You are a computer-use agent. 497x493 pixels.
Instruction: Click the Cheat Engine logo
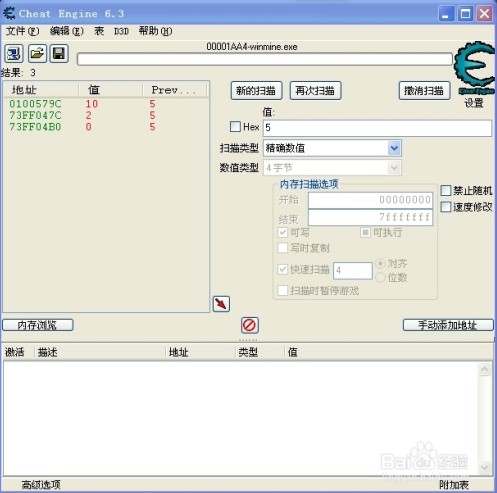click(x=475, y=68)
